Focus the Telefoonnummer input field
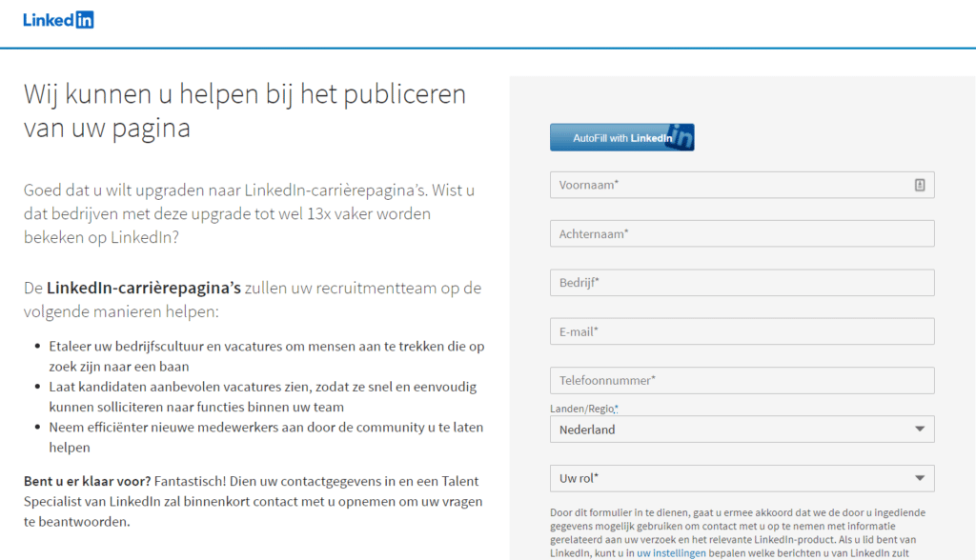The image size is (976, 560). point(742,380)
